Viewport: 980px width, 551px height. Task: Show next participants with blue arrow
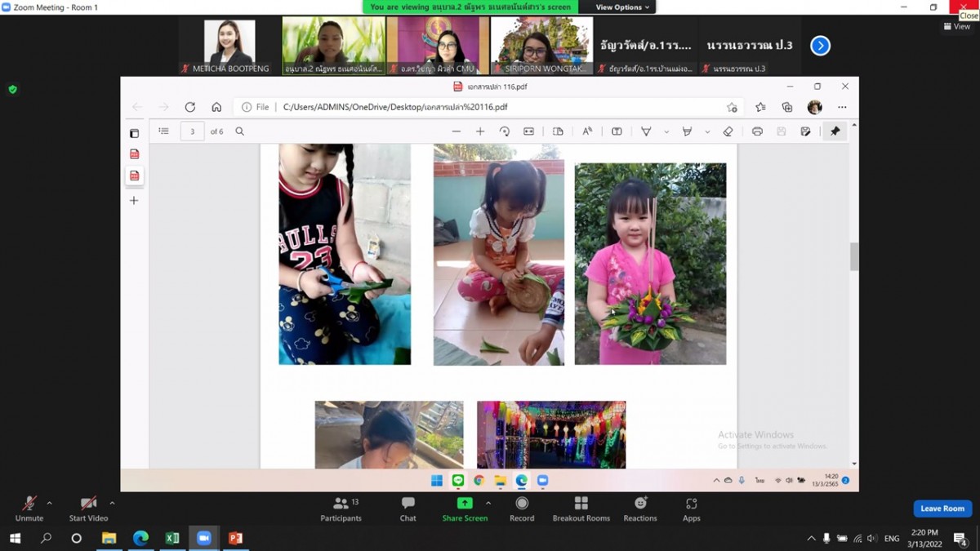click(820, 46)
